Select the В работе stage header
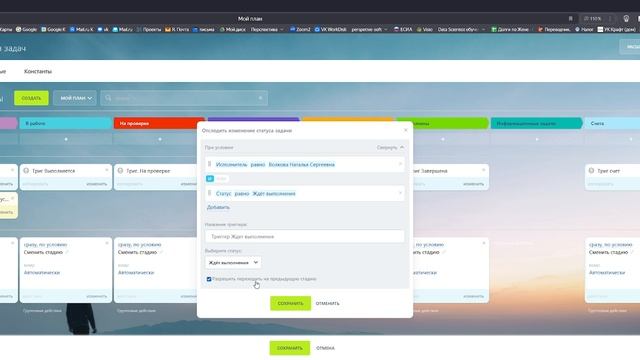This screenshot has height=360, width=640. [66, 123]
